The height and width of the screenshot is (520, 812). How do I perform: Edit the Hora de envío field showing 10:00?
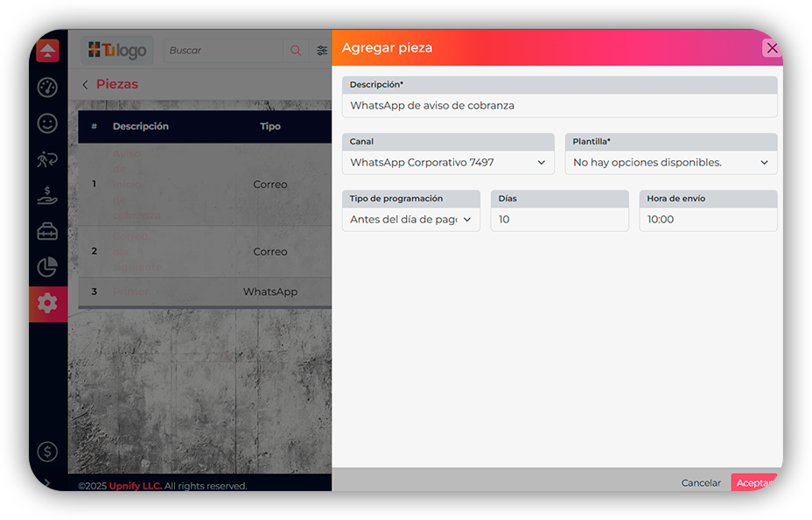click(x=708, y=218)
